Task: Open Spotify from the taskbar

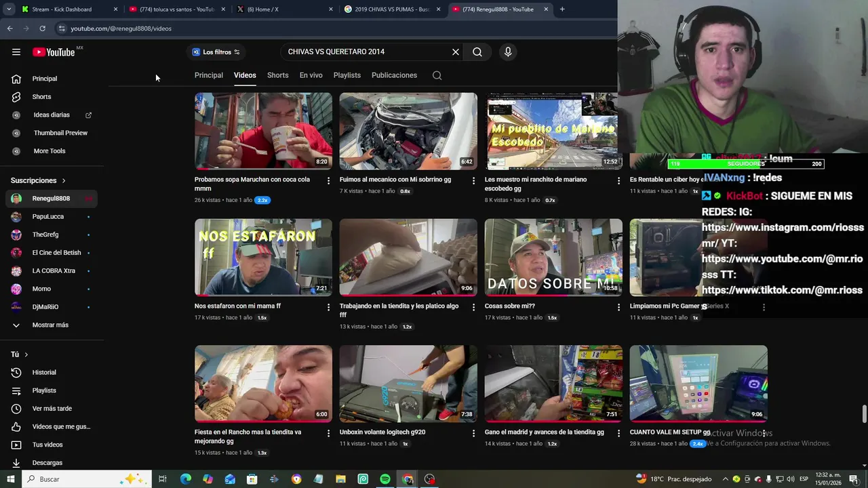Action: click(385, 479)
